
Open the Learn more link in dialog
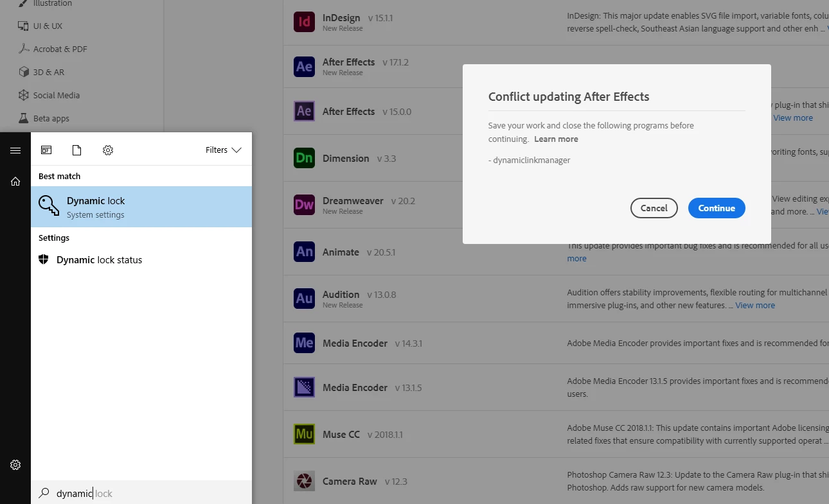(556, 139)
